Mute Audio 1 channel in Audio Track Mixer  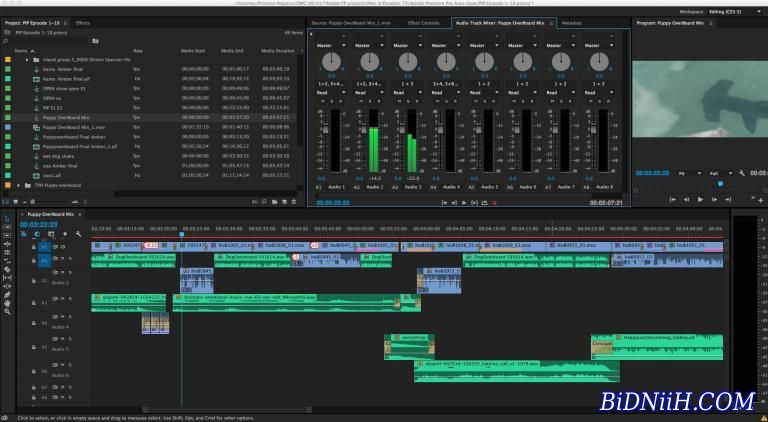pyautogui.click(x=325, y=101)
